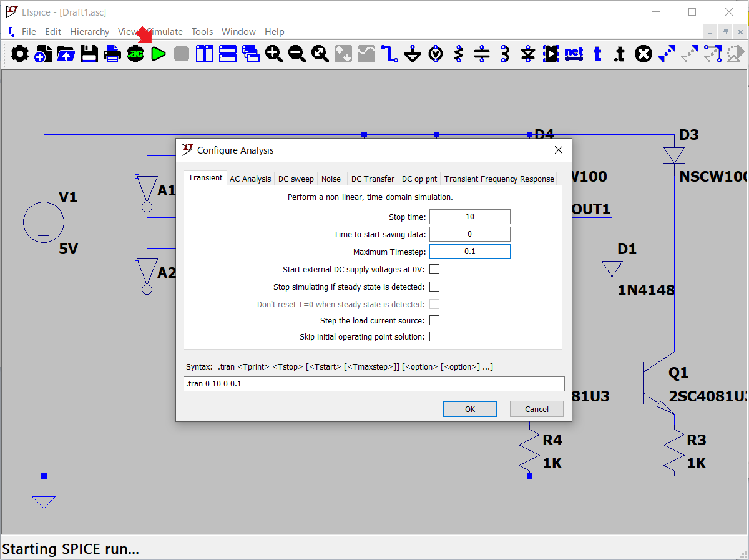Choose the Capacitor component icon
The image size is (749, 560).
[482, 54]
